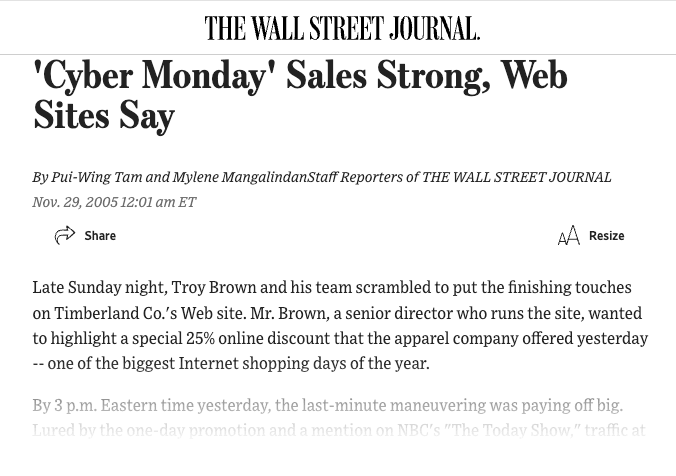The height and width of the screenshot is (476, 676).
Task: Click 'biggest Internet shopping days' phrase
Action: click(x=234, y=363)
